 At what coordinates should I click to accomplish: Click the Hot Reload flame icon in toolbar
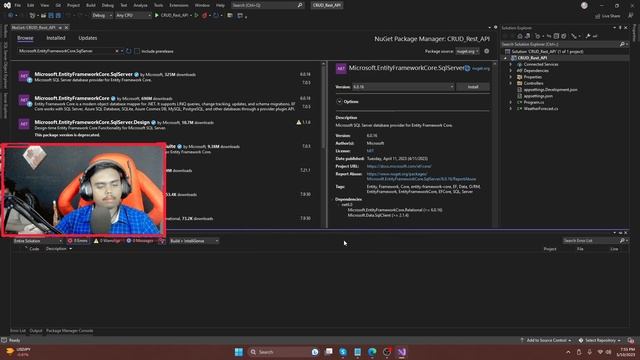204,15
